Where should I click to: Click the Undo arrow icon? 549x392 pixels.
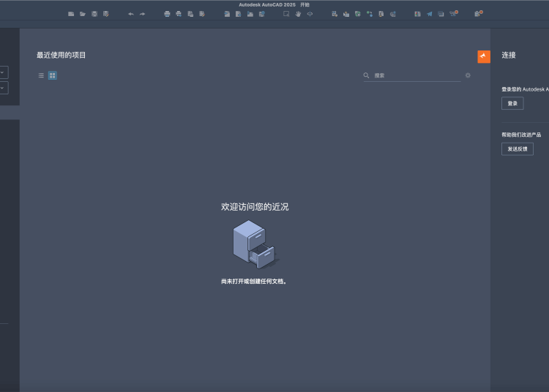pos(131,14)
